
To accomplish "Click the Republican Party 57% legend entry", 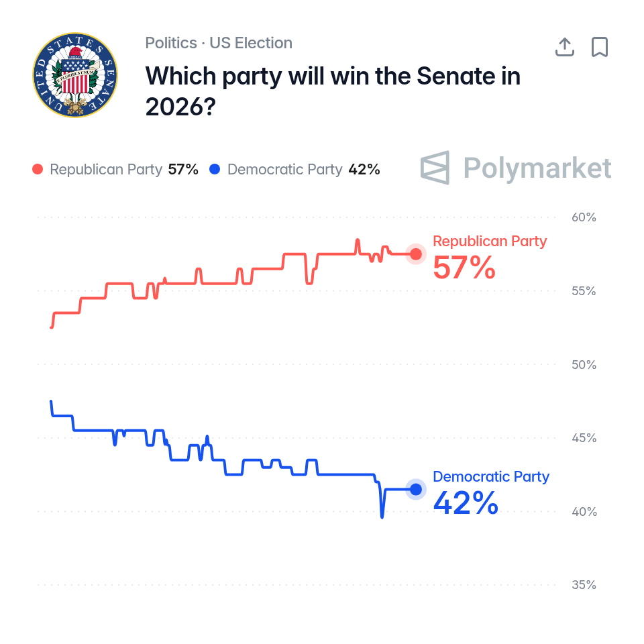I will (x=115, y=169).
